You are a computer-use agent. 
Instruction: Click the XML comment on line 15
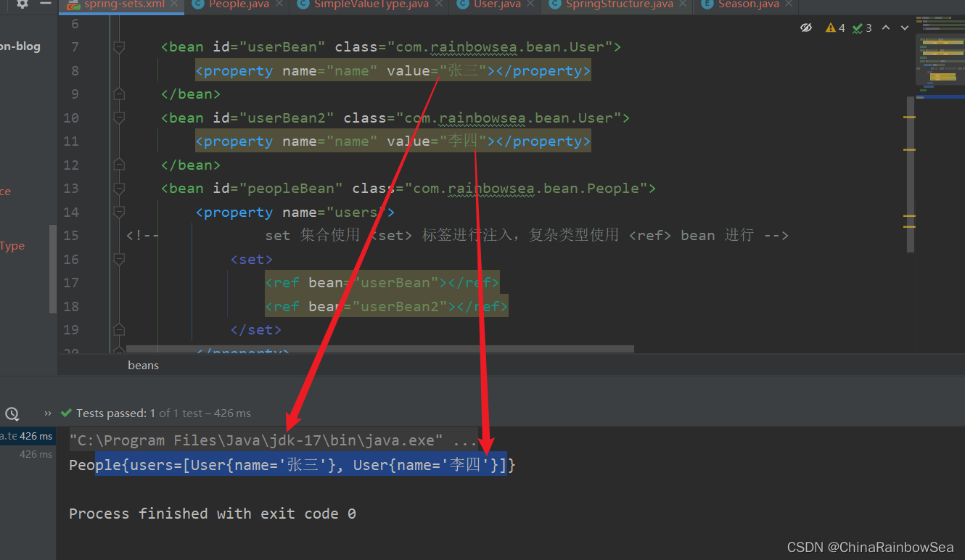click(457, 236)
